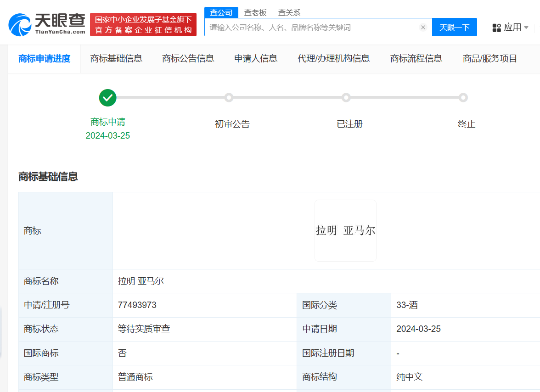Click the 天眼一下 search button
The height and width of the screenshot is (392, 540).
click(454, 27)
